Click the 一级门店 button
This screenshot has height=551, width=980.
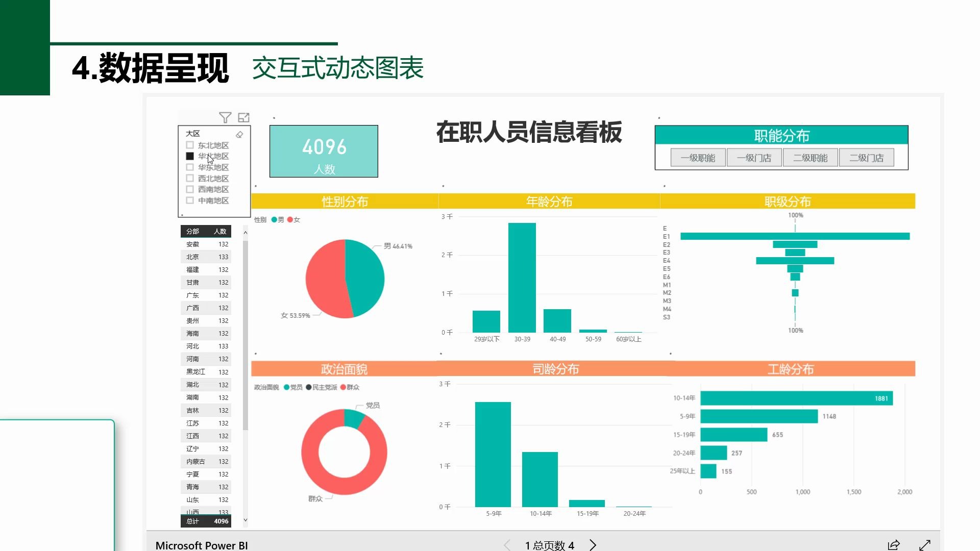[754, 158]
